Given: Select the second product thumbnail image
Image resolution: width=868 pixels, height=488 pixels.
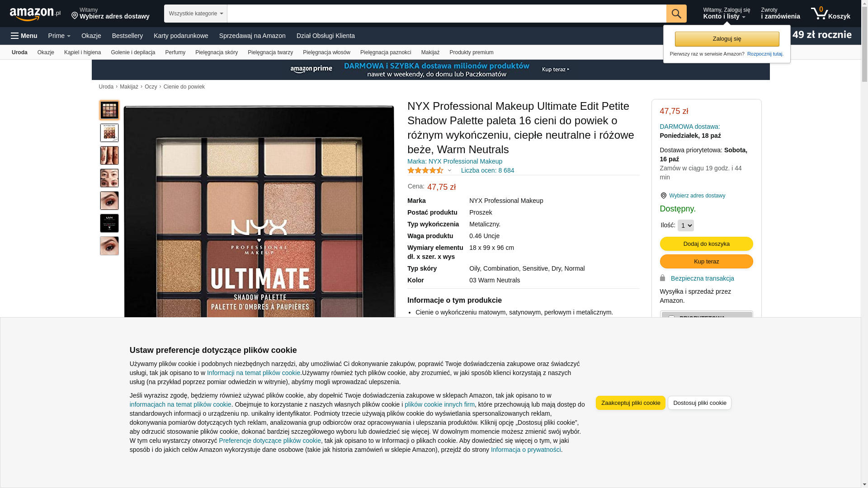Looking at the screenshot, I should (x=109, y=133).
